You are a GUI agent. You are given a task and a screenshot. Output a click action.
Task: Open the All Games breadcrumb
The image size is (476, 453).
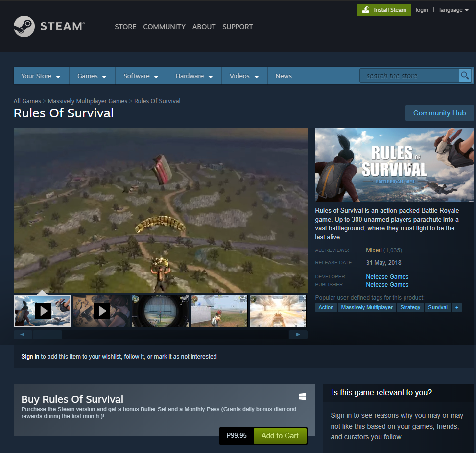(27, 101)
